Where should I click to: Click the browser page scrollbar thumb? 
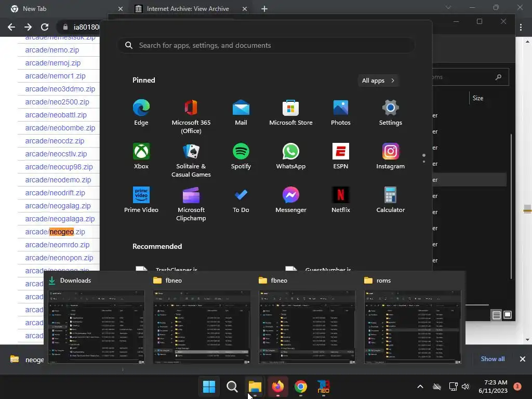527,209
